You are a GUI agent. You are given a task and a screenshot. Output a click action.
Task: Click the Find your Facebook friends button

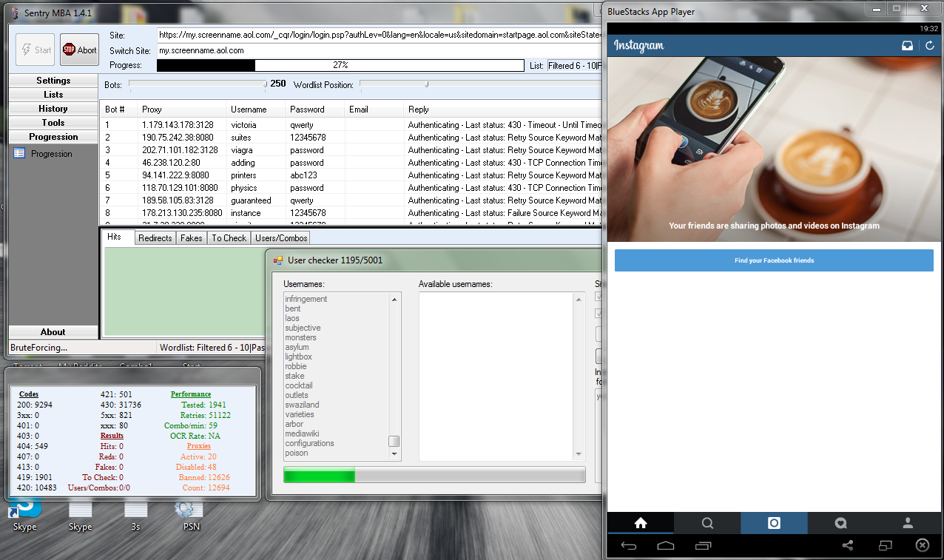tap(774, 260)
